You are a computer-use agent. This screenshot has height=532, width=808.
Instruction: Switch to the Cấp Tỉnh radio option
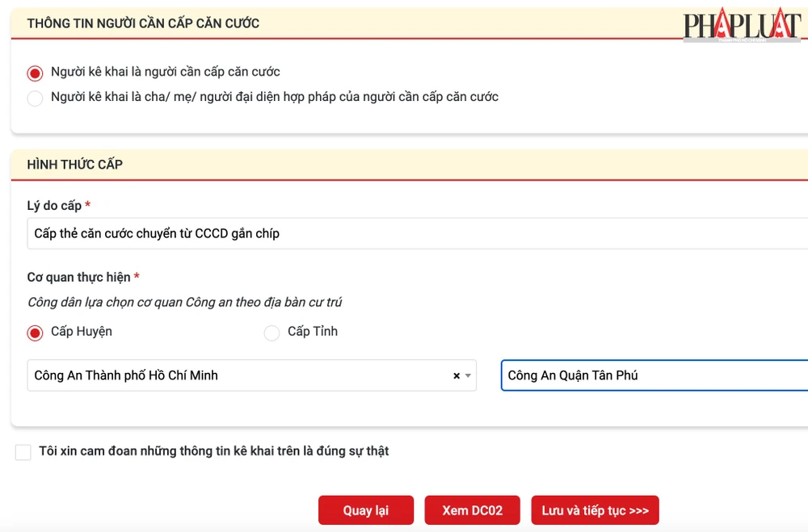pos(272,333)
